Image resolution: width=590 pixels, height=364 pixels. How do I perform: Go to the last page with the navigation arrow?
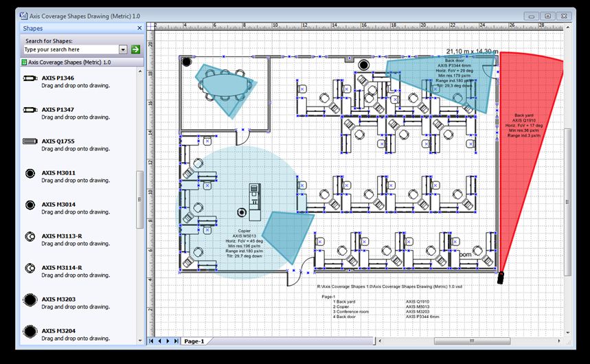tap(176, 341)
